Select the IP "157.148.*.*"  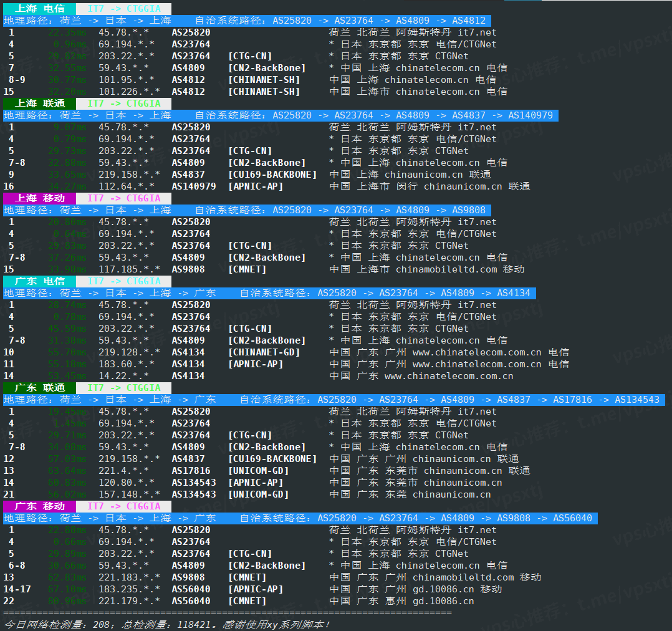click(130, 494)
